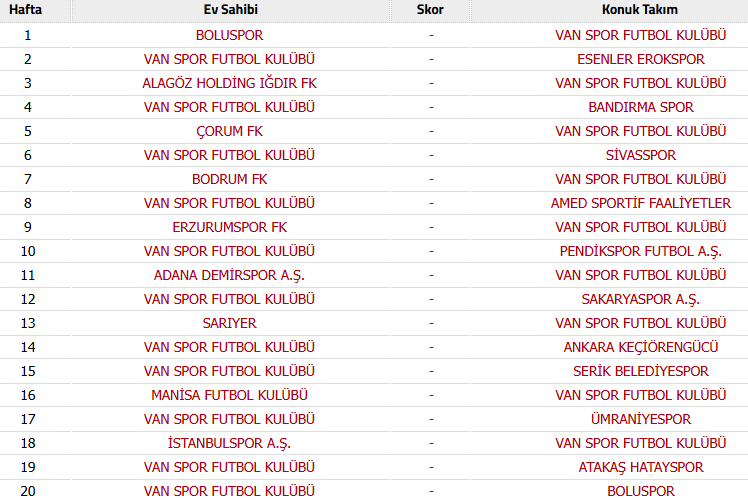
Task: Select the Erzurumspor FK team link
Action: point(229,227)
